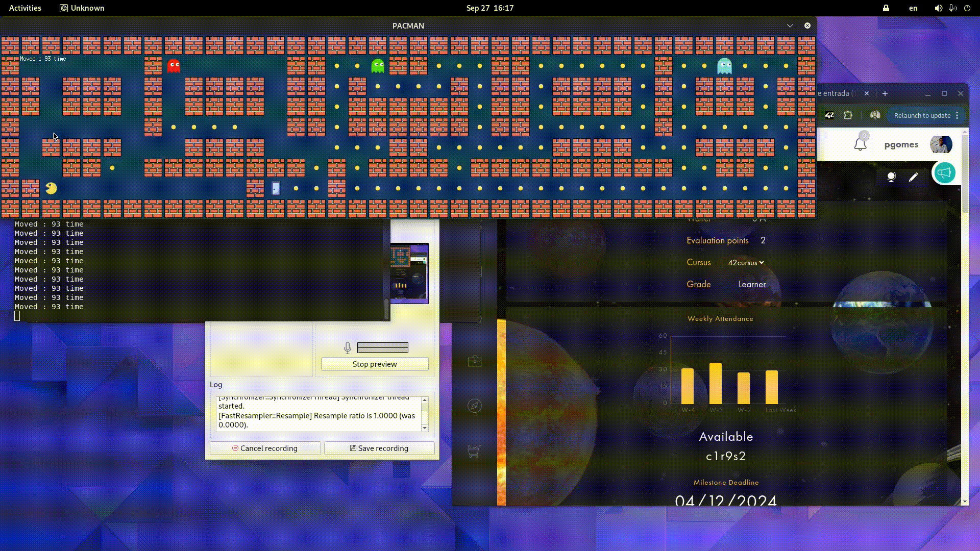This screenshot has width=980, height=551.
Task: Click the 'c1r9s2' location text
Action: coord(726,456)
